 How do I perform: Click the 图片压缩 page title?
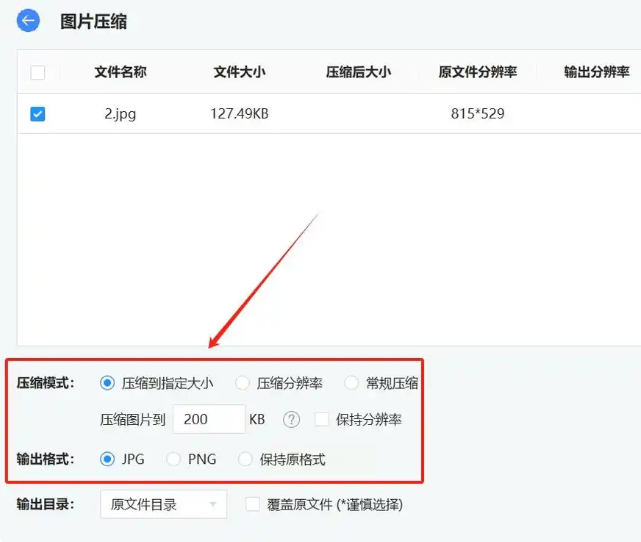(94, 21)
